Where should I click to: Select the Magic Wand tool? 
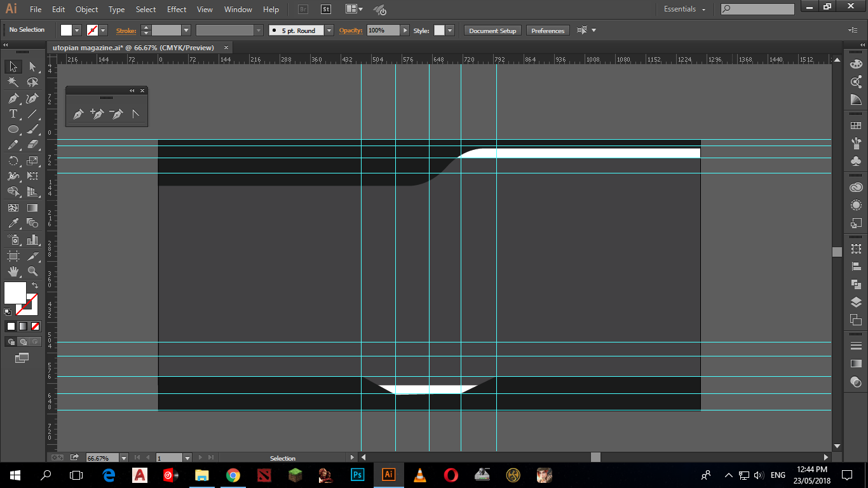(x=13, y=82)
